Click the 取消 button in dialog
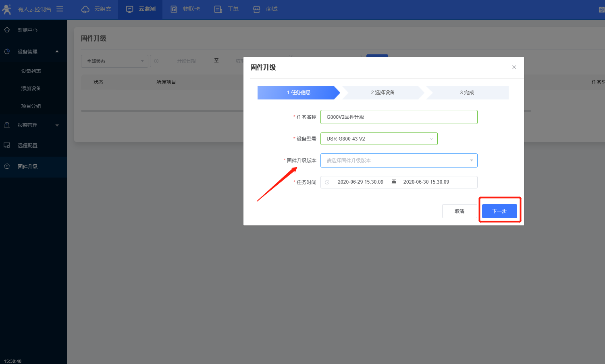This screenshot has width=605, height=364. pyautogui.click(x=459, y=211)
